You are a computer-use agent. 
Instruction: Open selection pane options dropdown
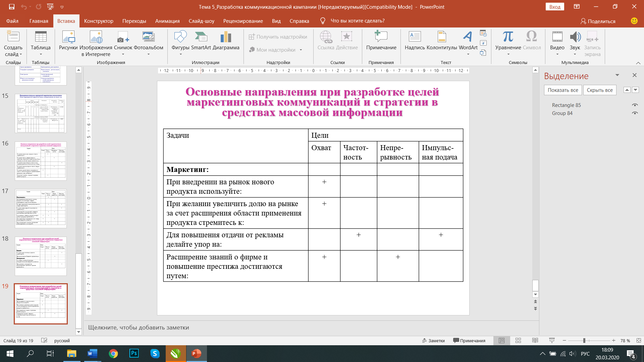coord(617,75)
